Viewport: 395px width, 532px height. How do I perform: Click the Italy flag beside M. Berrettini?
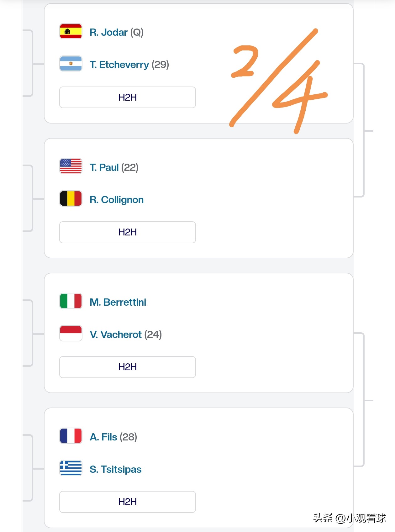pyautogui.click(x=71, y=301)
